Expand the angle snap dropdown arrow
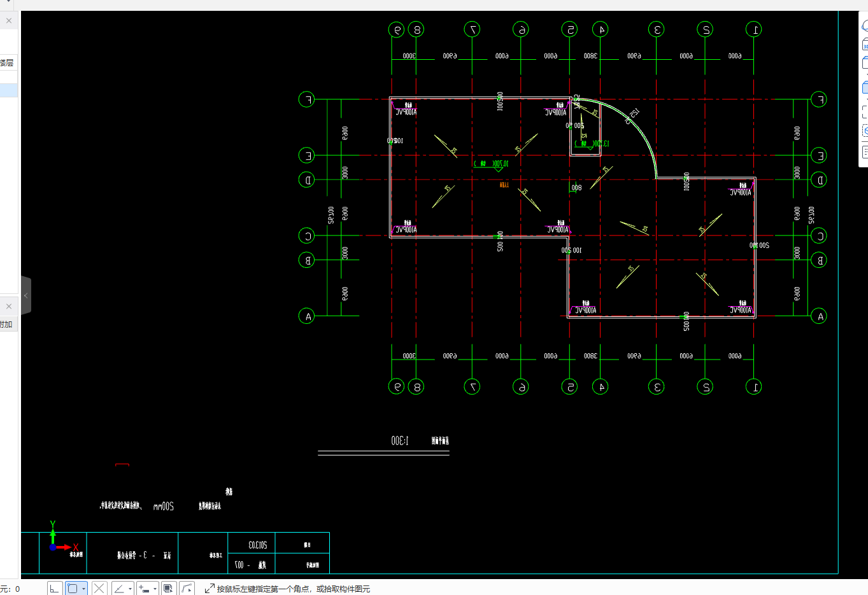Screen dimensions: 868x595 130,589
